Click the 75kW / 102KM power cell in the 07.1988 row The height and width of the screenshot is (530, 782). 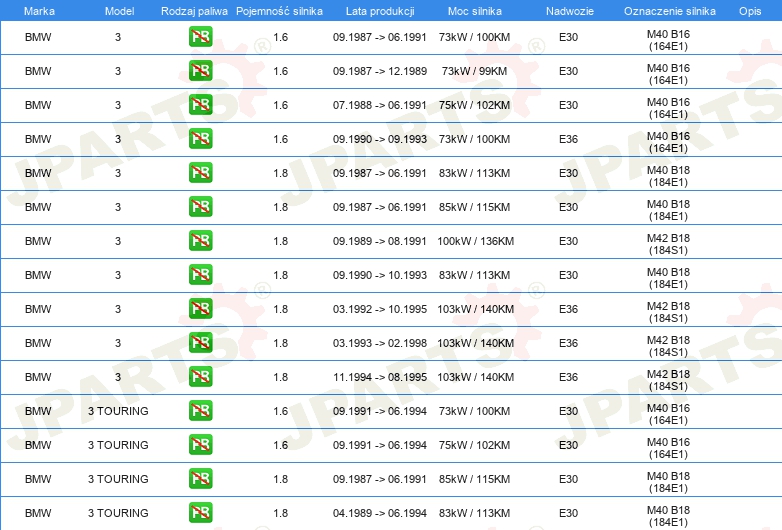click(474, 105)
